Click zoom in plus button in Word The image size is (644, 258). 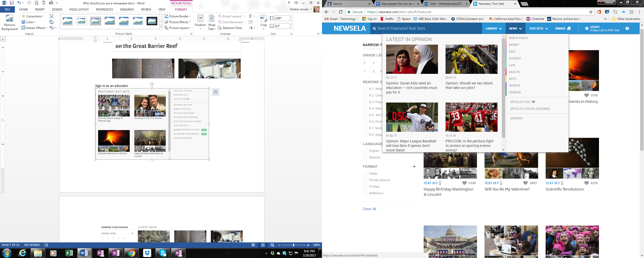308,245
